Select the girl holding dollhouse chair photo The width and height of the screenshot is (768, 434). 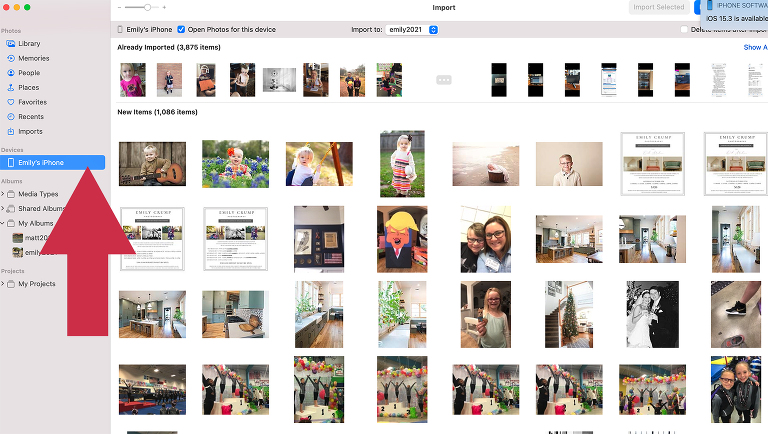point(486,314)
